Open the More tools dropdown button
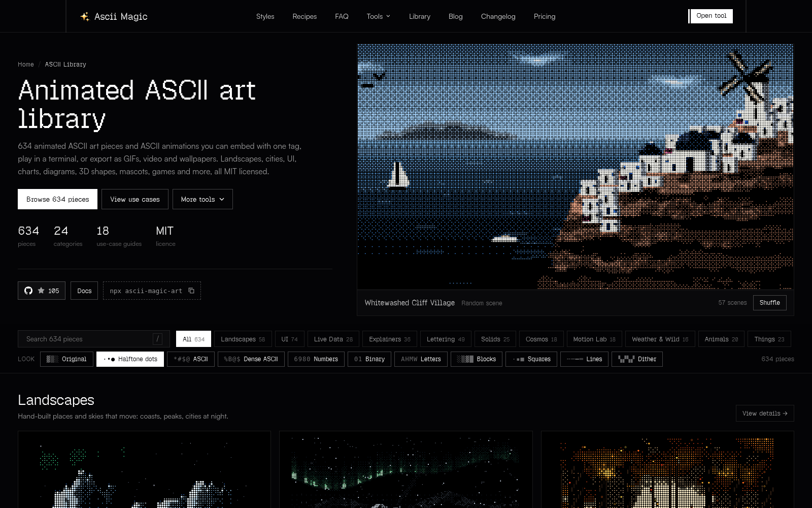This screenshot has width=812, height=508. click(202, 199)
